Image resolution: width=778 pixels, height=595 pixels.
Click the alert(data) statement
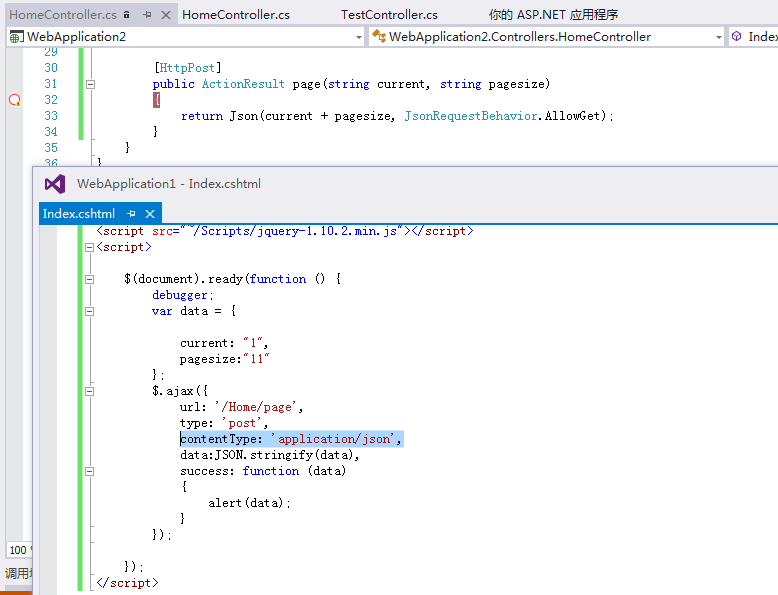249,503
